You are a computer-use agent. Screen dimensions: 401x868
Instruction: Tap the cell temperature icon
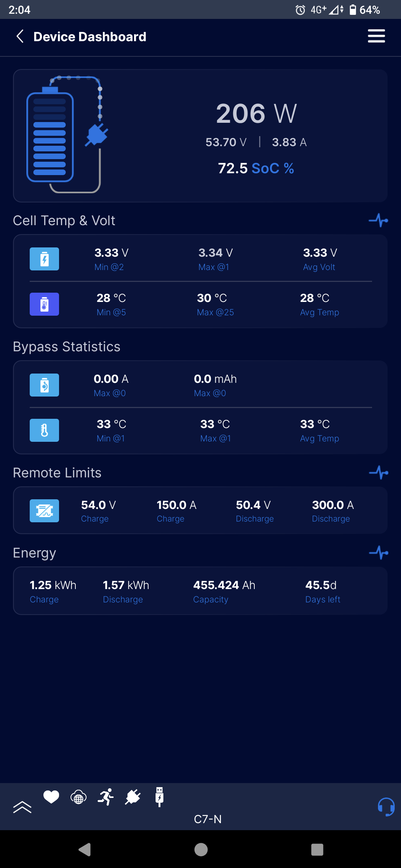click(x=45, y=304)
